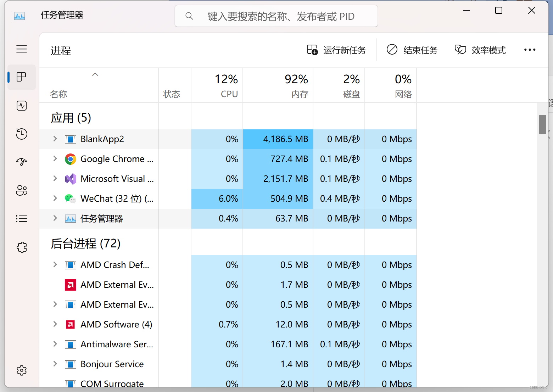
Task: Select the 后台进程 (72) group header
Action: (86, 243)
